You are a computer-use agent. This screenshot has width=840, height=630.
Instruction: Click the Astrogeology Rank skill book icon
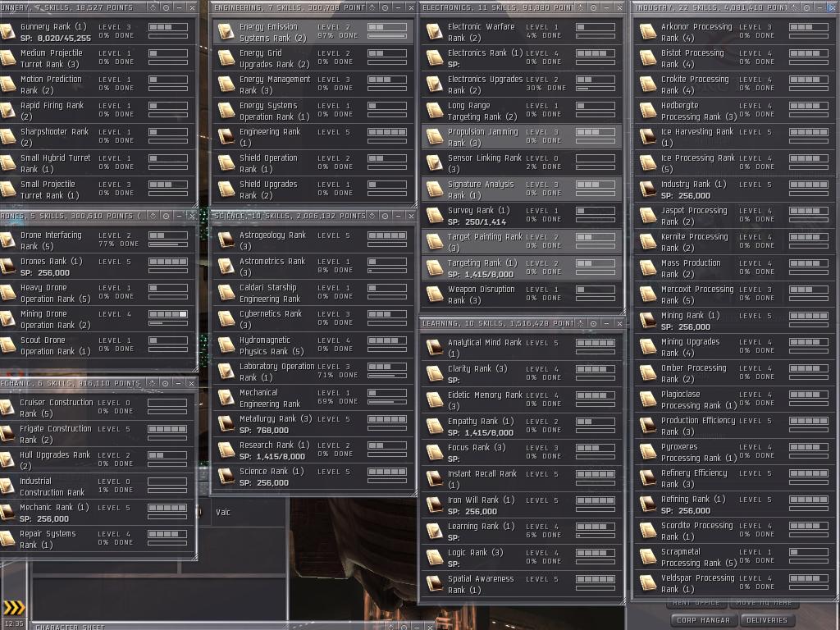click(x=226, y=240)
